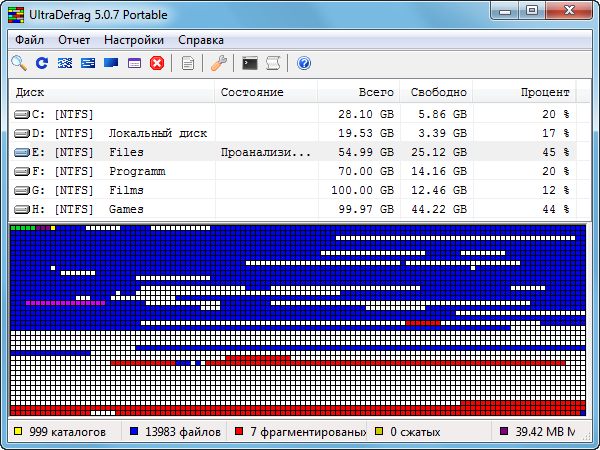This screenshot has height=450, width=600.
Task: Click the 13983 файлов status text
Action: point(183,432)
